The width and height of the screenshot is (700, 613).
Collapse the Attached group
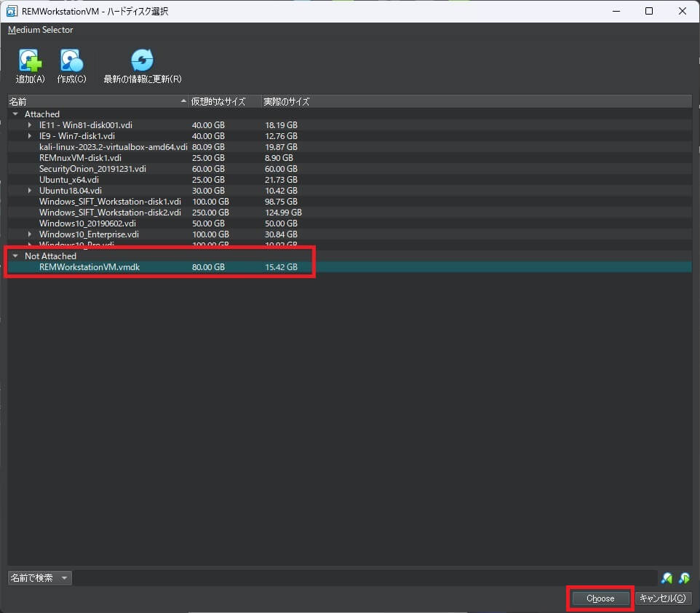(15, 114)
